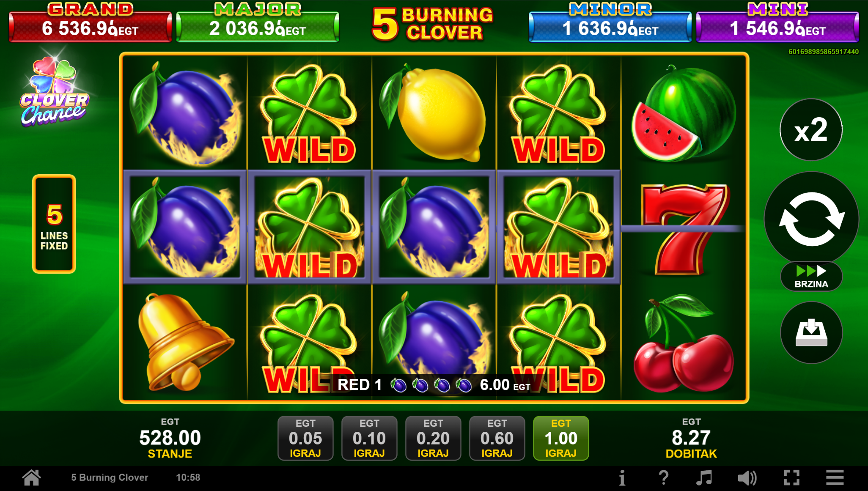Select the 0.10 EGT bet
The width and height of the screenshot is (868, 491).
tap(369, 438)
